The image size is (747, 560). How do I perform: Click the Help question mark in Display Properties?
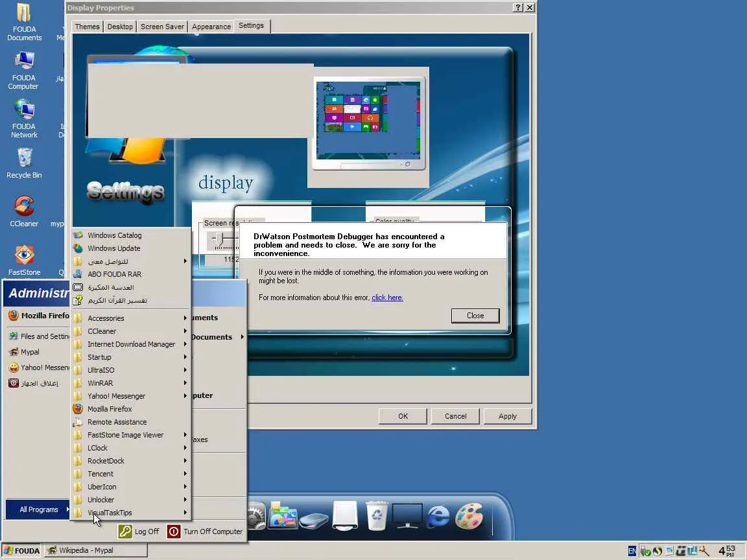point(518,8)
